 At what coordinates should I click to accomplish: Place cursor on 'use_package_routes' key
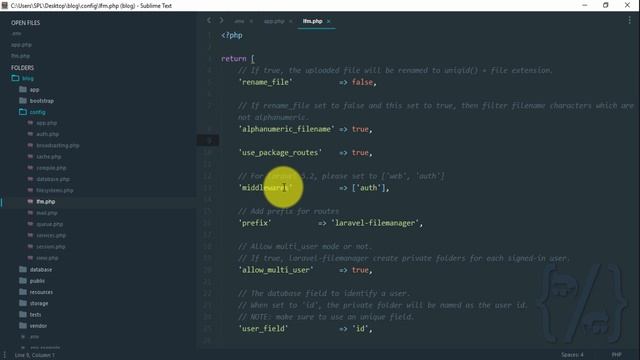click(x=280, y=153)
